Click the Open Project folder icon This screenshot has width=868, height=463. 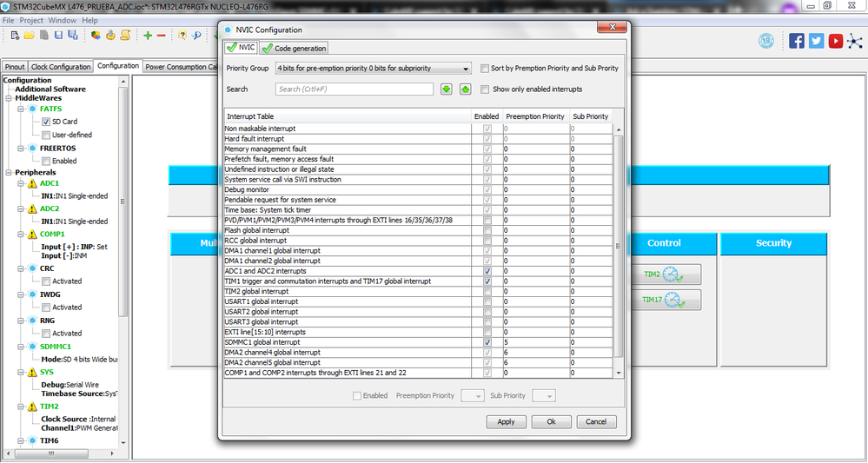29,36
